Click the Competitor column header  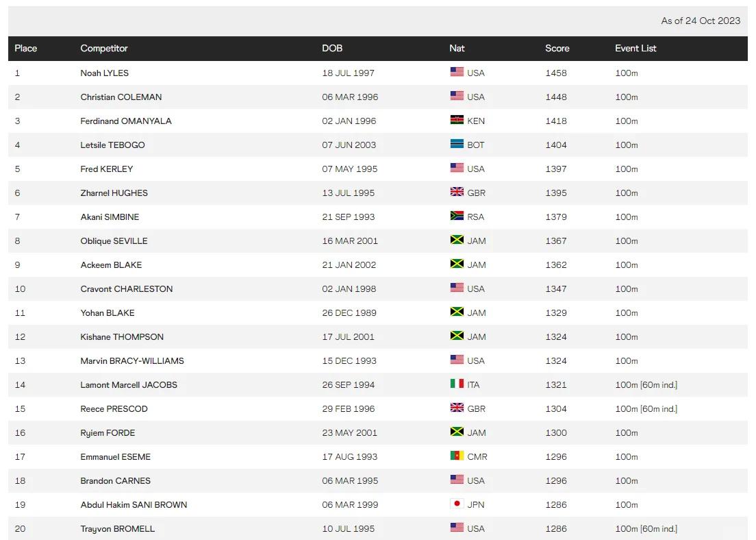click(x=104, y=48)
